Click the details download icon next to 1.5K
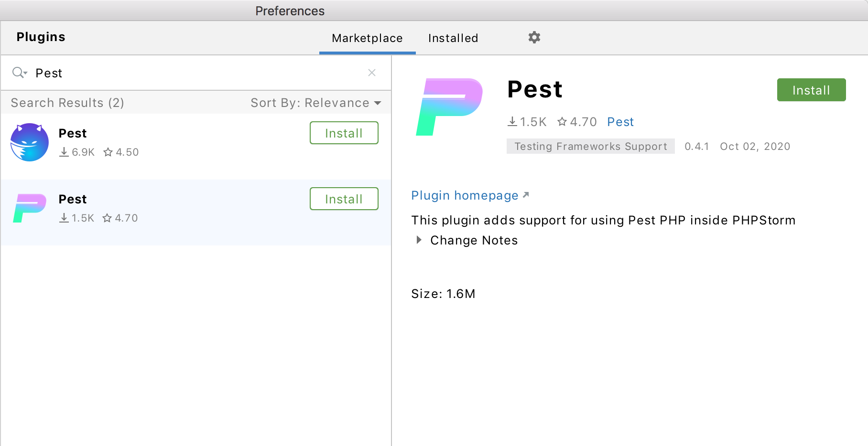The image size is (868, 446). [x=512, y=122]
